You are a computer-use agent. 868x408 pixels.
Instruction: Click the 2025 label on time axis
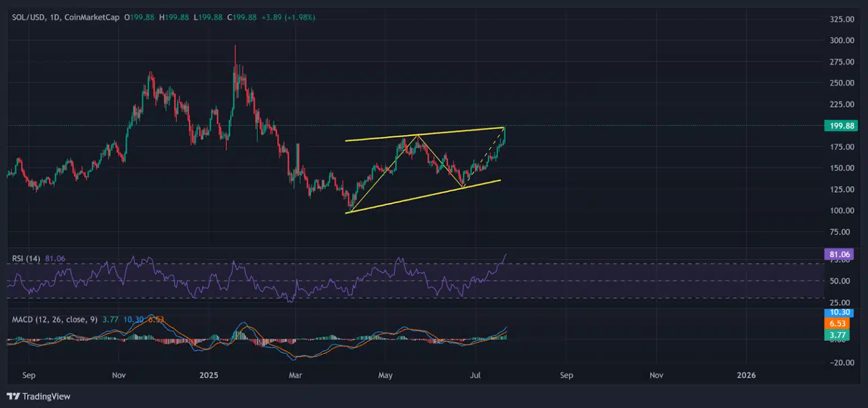pos(207,375)
